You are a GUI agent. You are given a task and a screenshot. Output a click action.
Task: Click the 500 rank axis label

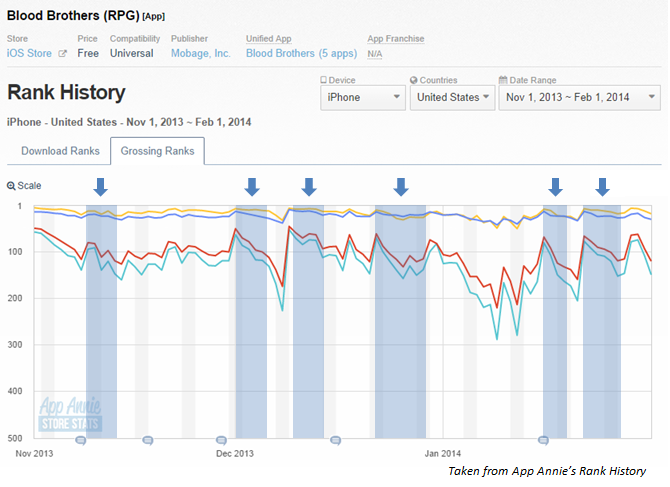click(x=15, y=438)
